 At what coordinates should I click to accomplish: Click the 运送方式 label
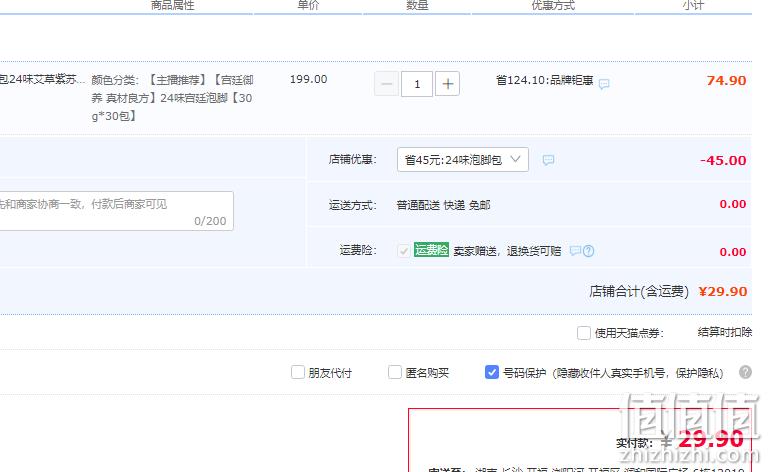click(x=353, y=205)
